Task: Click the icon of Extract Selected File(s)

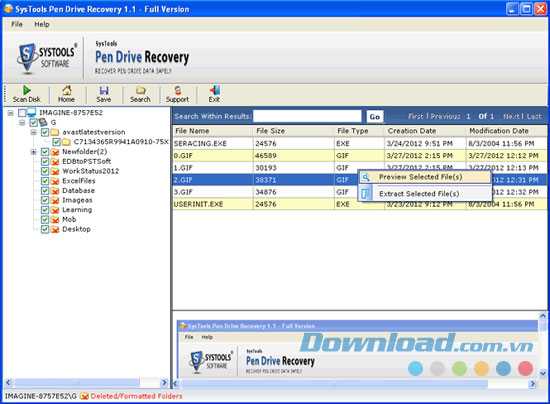Action: point(365,194)
